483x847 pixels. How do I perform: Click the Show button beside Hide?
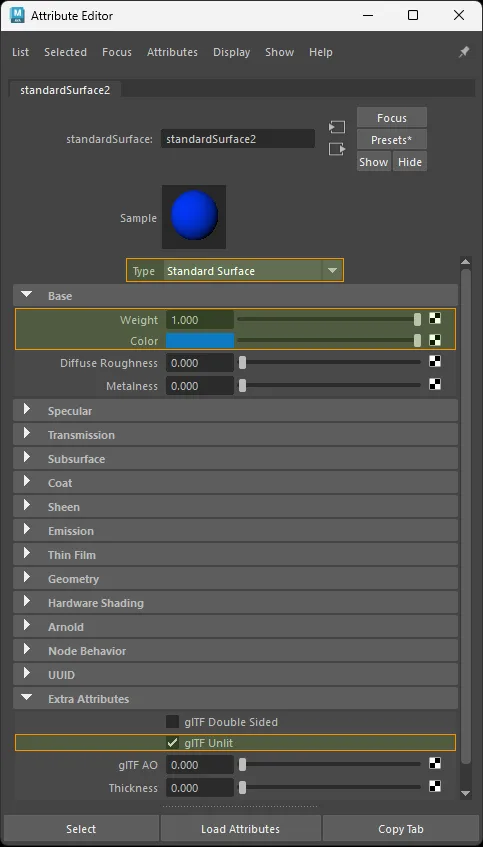373,162
